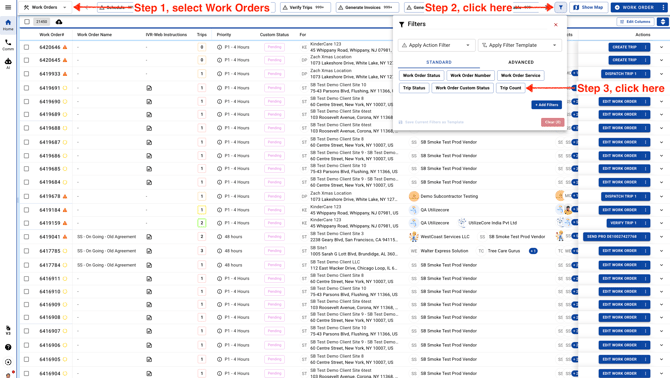This screenshot has width=670, height=378.
Task: Click the sidebar icon above the help icon
Action: [x=8, y=330]
